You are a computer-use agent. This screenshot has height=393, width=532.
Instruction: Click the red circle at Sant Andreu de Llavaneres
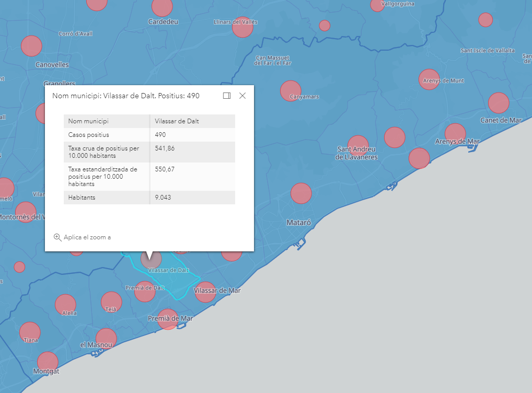point(358,146)
